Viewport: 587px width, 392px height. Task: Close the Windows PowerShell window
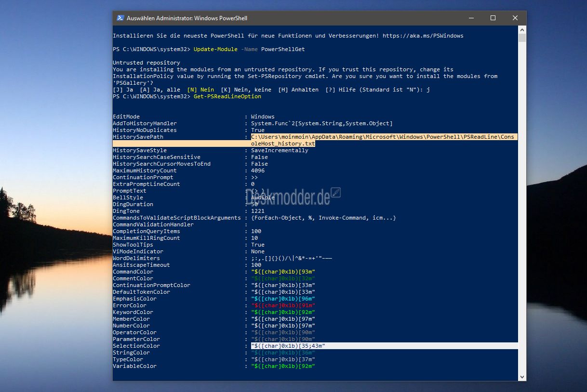pyautogui.click(x=515, y=18)
